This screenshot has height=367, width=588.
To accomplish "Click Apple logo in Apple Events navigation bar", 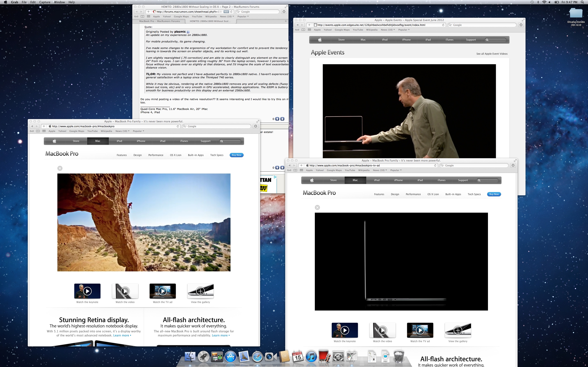I will point(320,40).
